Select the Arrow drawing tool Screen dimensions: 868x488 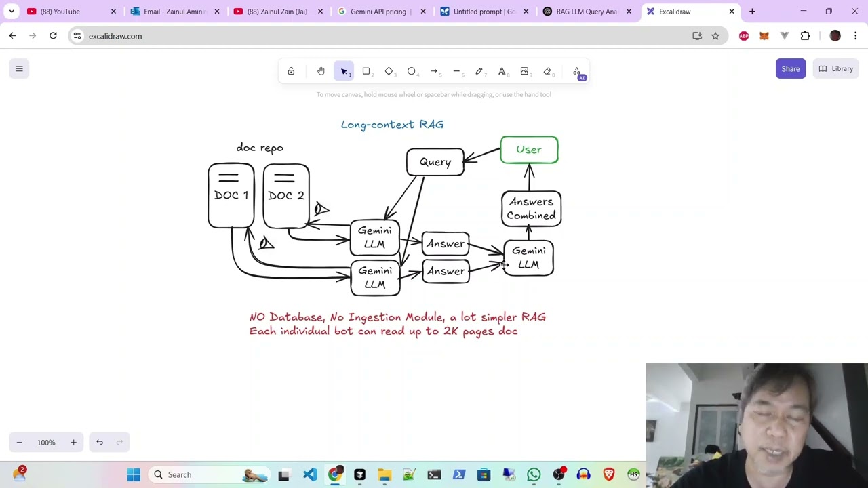point(434,71)
